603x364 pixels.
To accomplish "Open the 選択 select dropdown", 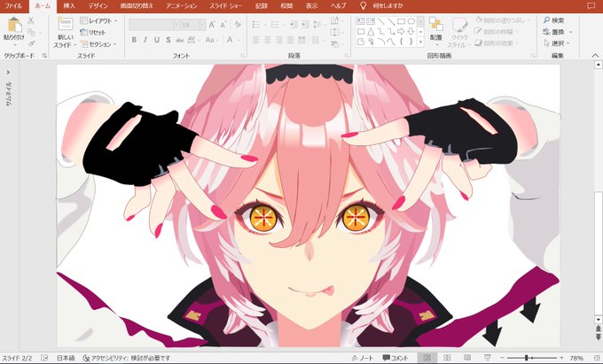I will [x=558, y=43].
